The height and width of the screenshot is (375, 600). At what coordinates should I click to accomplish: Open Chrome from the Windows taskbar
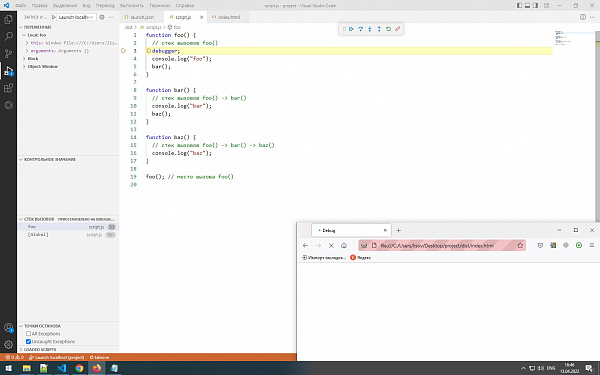coord(79,368)
